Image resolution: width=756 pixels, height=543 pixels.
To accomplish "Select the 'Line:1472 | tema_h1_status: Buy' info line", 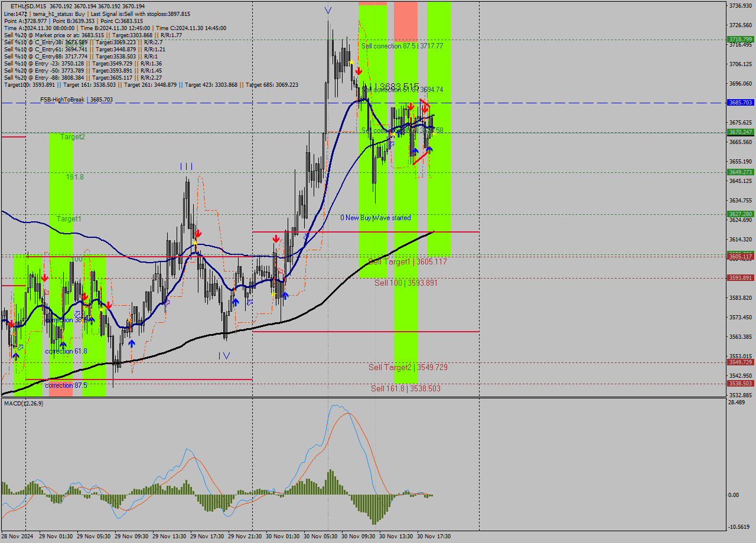I will pyautogui.click(x=97, y=14).
